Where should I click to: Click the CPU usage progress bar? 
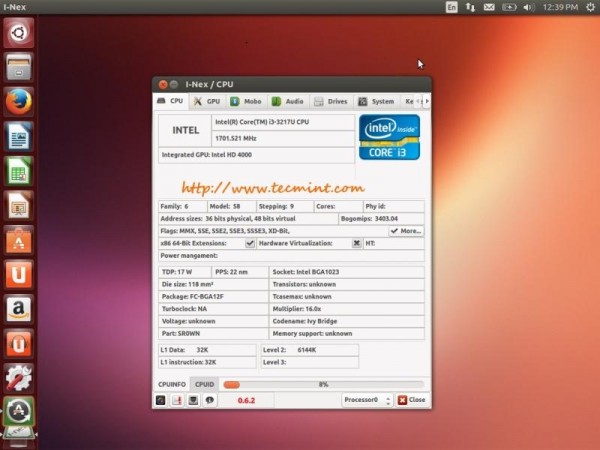(322, 384)
